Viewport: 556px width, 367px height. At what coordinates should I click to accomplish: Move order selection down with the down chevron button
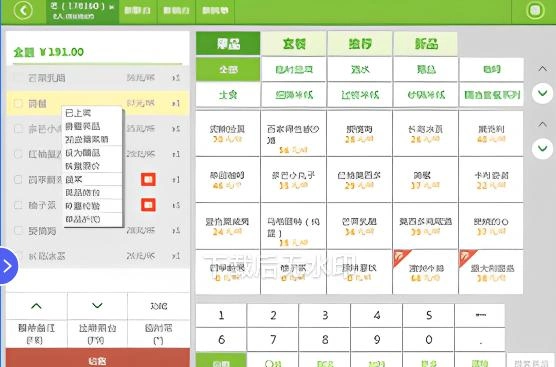(97, 306)
